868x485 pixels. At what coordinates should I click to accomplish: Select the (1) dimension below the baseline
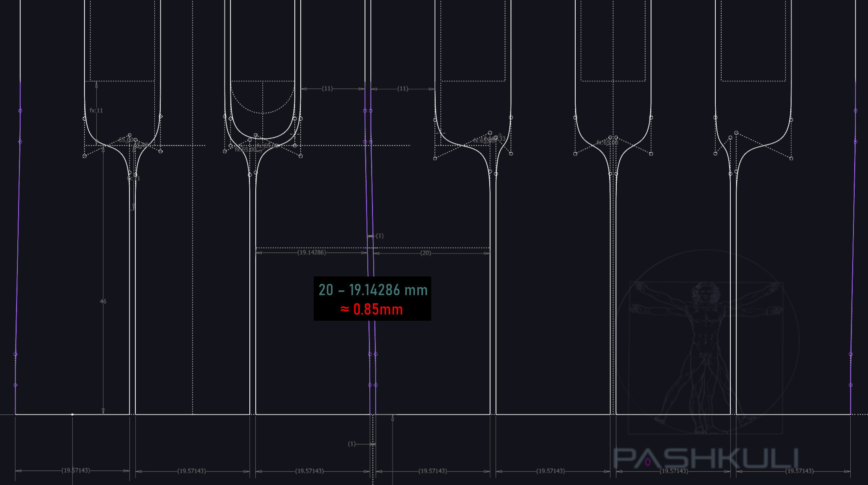tap(352, 444)
